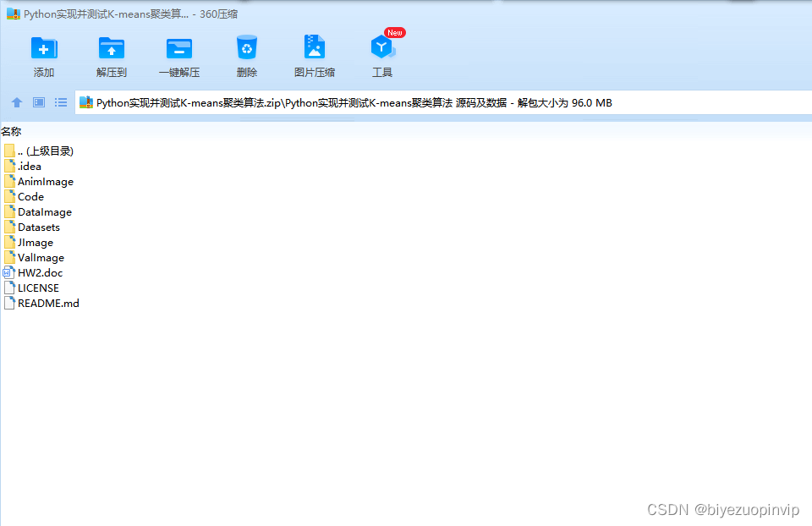Click the 360压缩 app icon in the title bar
The image size is (812, 526).
coord(14,14)
